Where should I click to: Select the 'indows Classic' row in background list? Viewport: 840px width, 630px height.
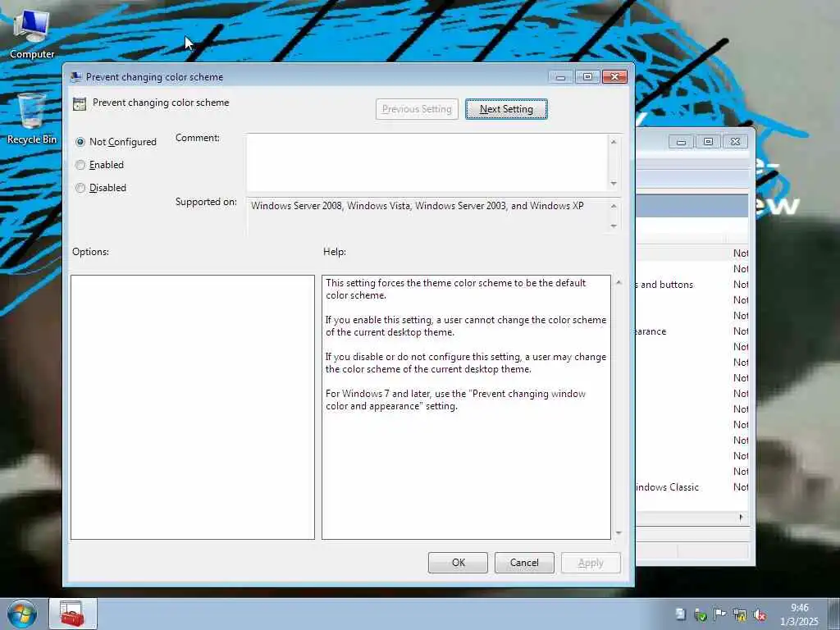(692, 487)
